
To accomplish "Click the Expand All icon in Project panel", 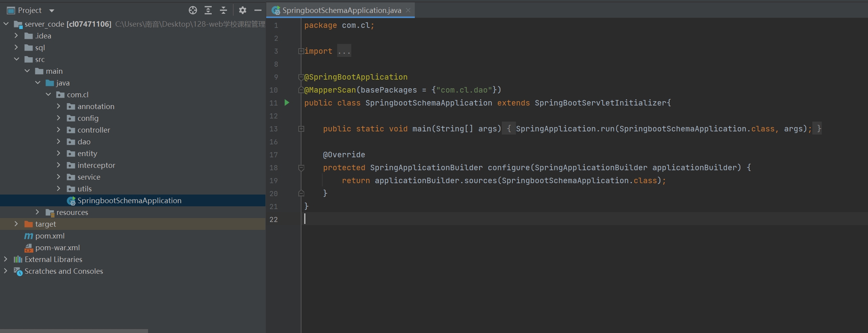I will tap(208, 11).
